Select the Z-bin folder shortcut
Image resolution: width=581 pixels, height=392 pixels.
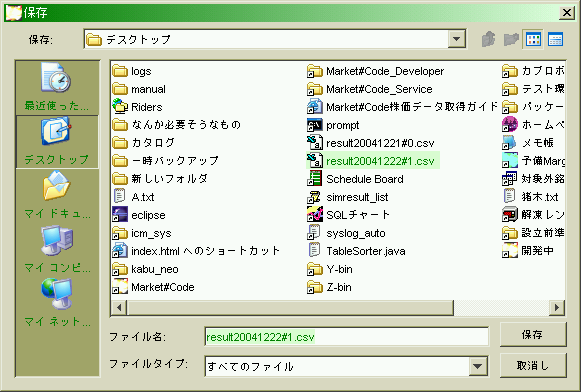(x=329, y=287)
